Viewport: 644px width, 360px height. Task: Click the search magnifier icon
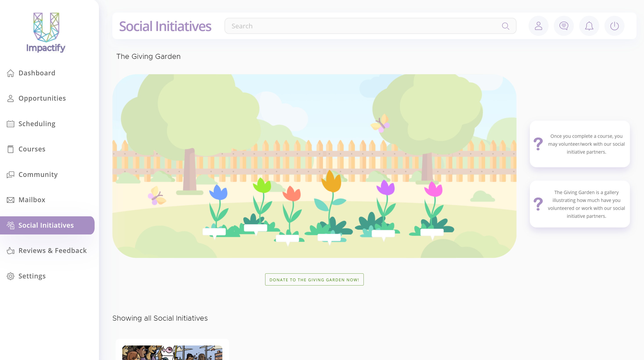(505, 26)
